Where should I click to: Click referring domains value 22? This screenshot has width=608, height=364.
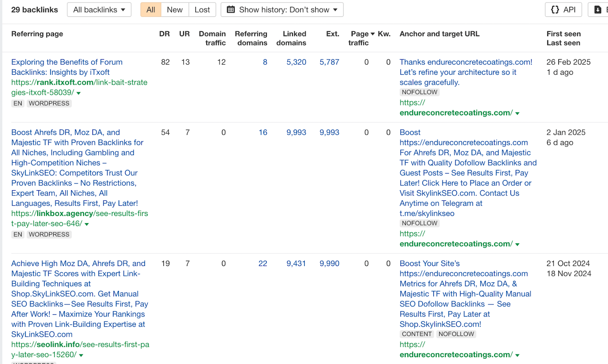coord(263,263)
